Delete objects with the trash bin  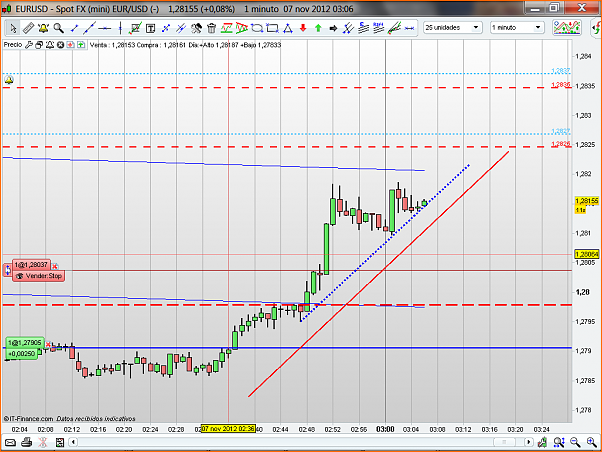(x=211, y=28)
